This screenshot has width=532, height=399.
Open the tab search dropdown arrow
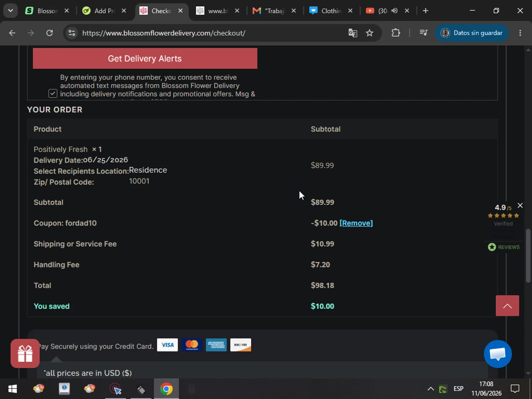pos(11,11)
